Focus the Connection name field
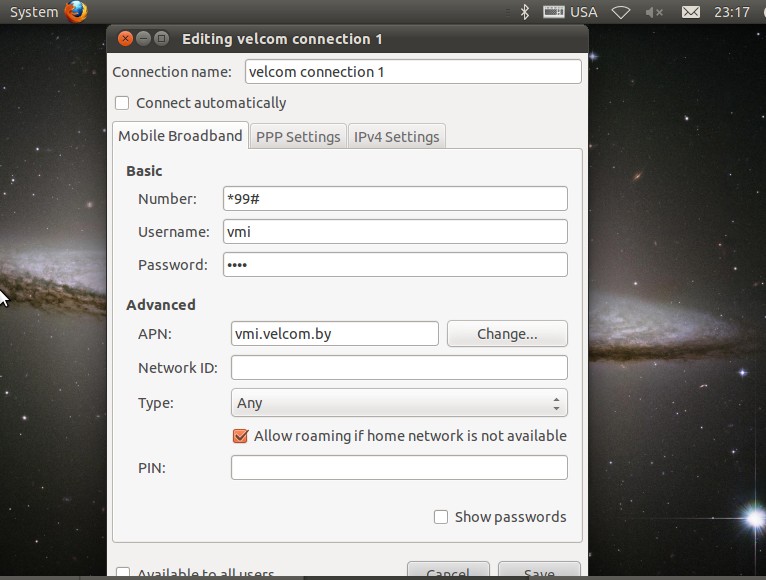This screenshot has width=766, height=580. (x=413, y=72)
